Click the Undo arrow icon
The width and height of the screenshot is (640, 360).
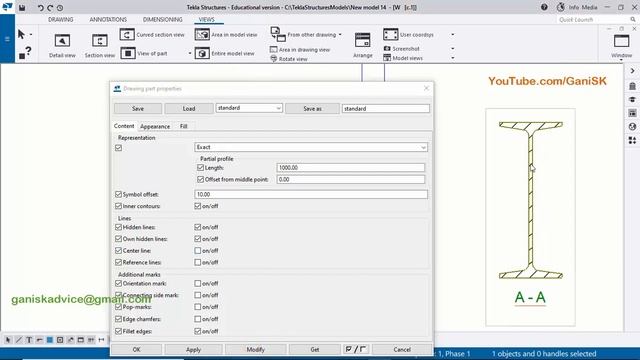point(40,7)
